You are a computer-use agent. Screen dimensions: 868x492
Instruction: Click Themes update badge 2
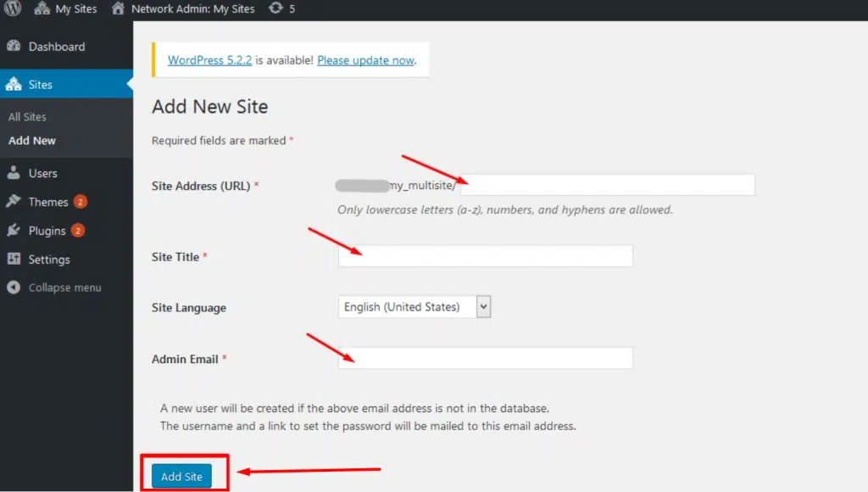tap(81, 202)
